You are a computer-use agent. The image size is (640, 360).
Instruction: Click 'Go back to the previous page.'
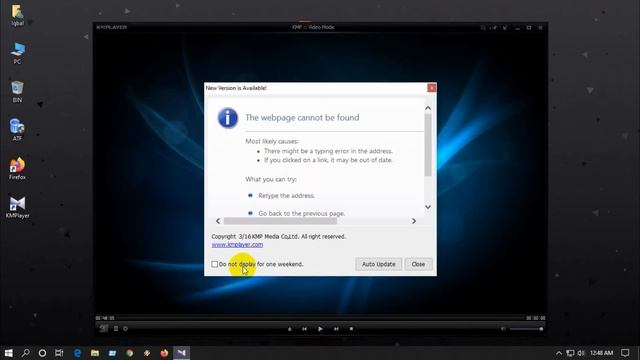click(302, 213)
